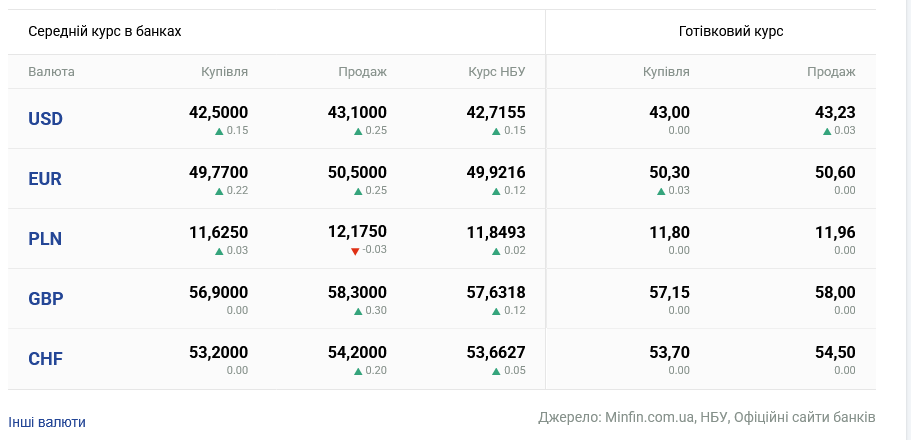The height and width of the screenshot is (440, 911).
Task: Open the EUR currency link
Action: [x=45, y=179]
